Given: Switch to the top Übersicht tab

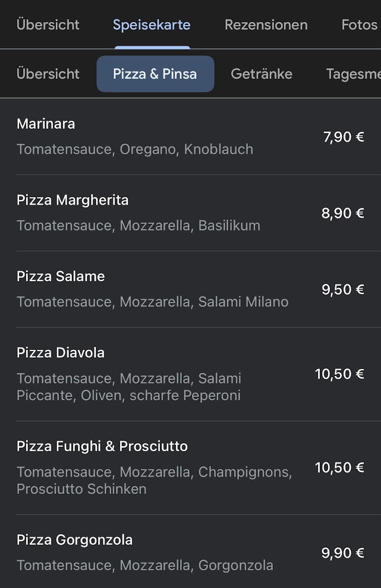Looking at the screenshot, I should [x=48, y=24].
